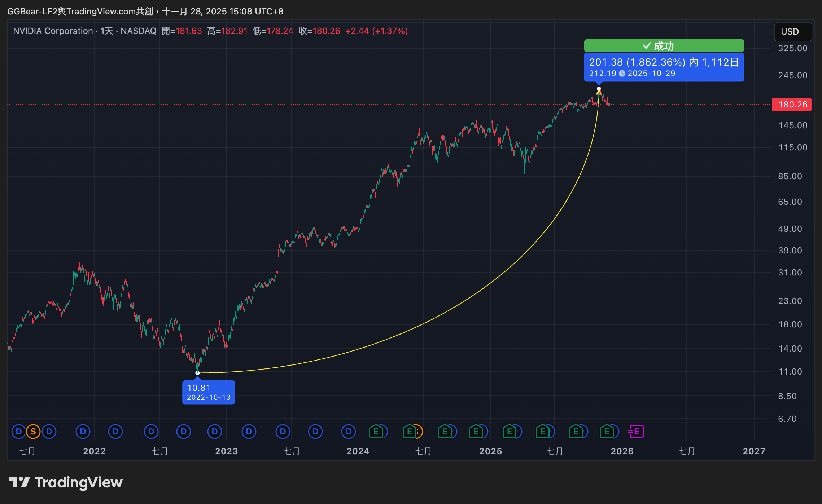This screenshot has width=822, height=504.
Task: Click the leftmost blue dividend D marker
Action: [18, 431]
